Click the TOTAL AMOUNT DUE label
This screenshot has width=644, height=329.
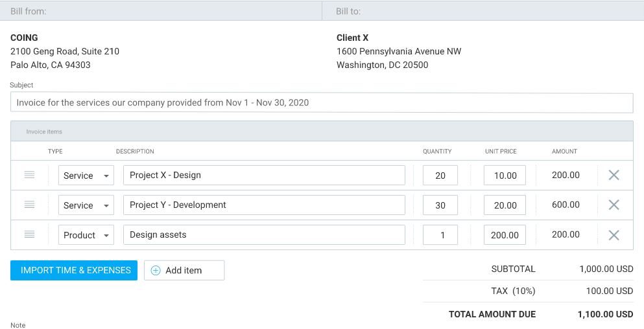pos(492,314)
